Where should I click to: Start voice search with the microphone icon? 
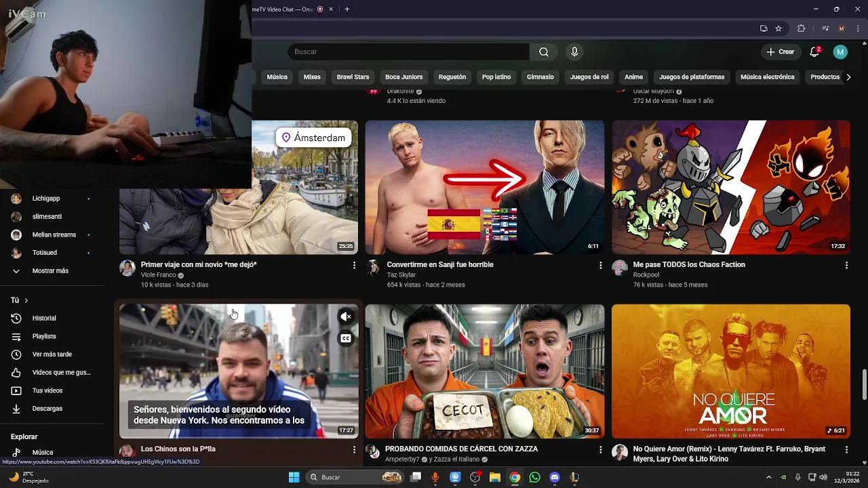pyautogui.click(x=574, y=52)
